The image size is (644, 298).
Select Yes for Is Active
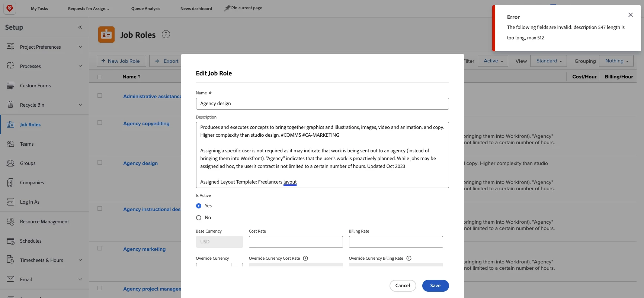(x=199, y=206)
